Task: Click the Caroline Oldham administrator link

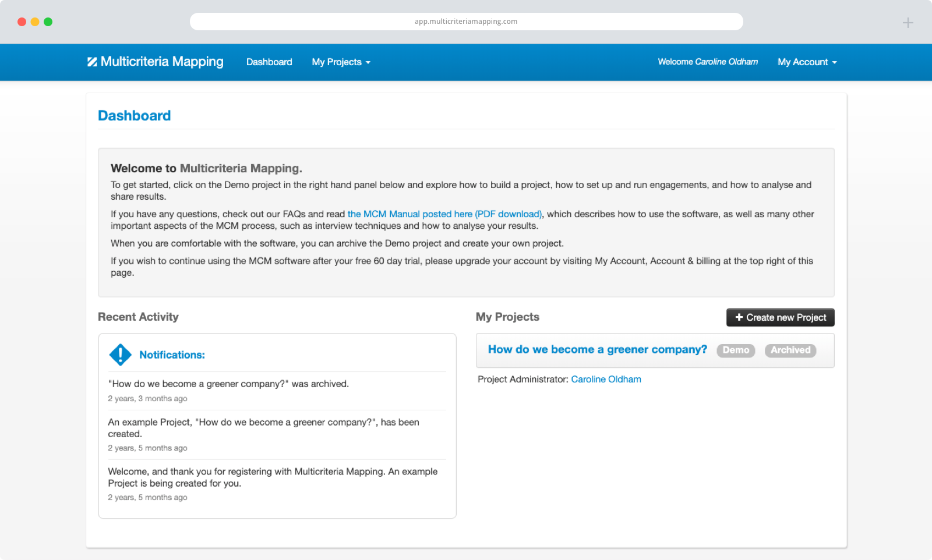Action: point(606,380)
